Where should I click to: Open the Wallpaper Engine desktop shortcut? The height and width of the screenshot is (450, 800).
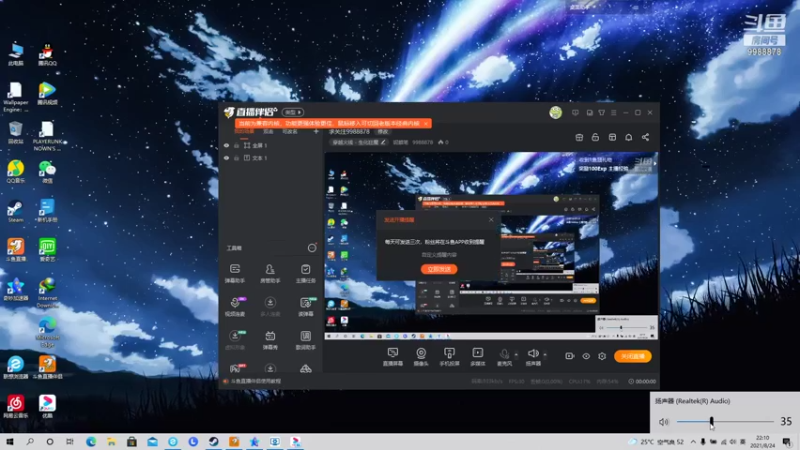(15, 97)
